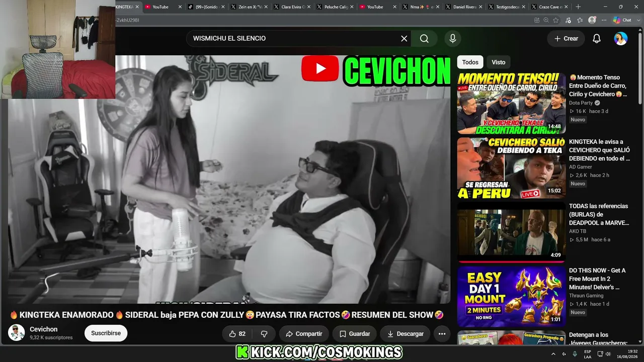
Task: Open the Deadpool references video thumbnail
Action: [511, 232]
